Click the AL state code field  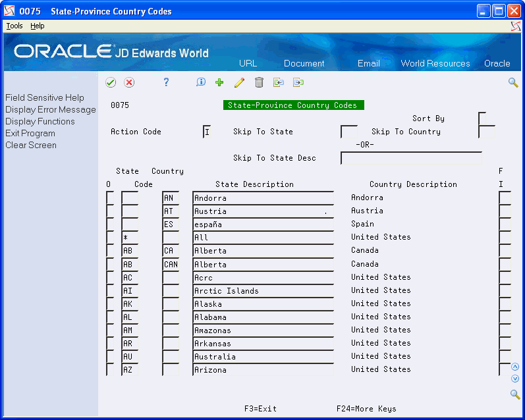click(x=130, y=317)
